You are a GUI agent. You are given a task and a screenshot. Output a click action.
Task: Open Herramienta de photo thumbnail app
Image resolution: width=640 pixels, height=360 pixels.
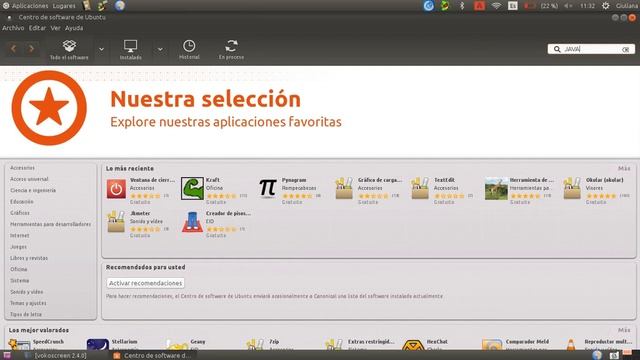[496, 189]
